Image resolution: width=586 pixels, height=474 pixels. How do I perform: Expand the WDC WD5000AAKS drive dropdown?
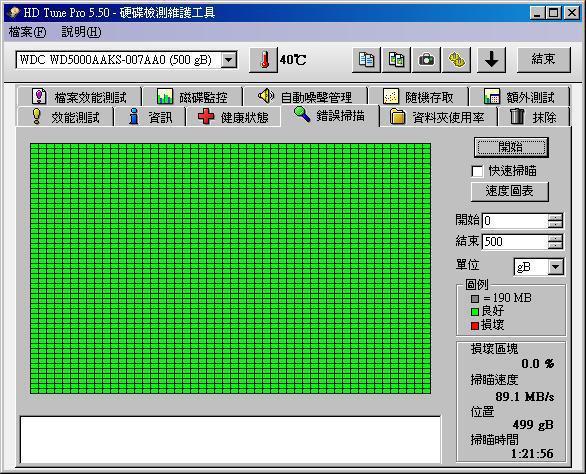[229, 60]
